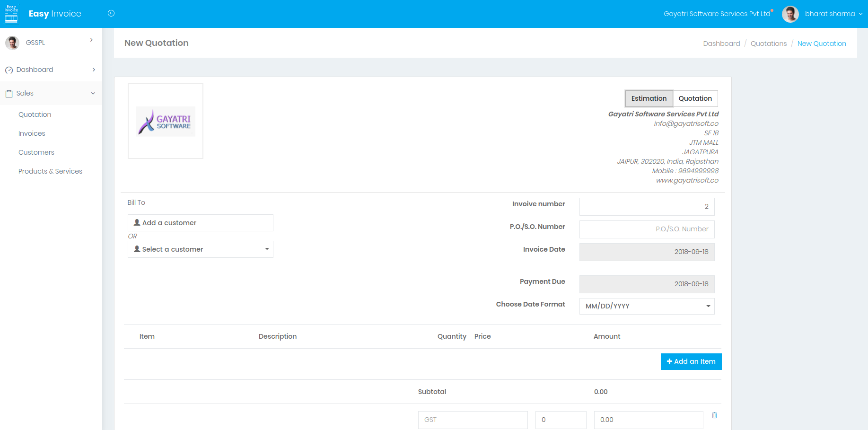This screenshot has height=430, width=868.
Task: Click the person icon in Select a customer field
Action: click(x=137, y=249)
